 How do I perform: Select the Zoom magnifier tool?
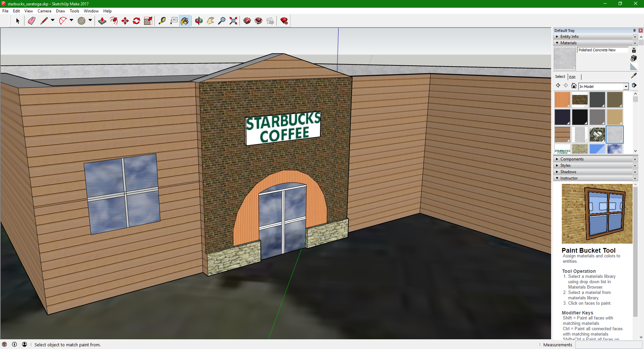coord(222,21)
